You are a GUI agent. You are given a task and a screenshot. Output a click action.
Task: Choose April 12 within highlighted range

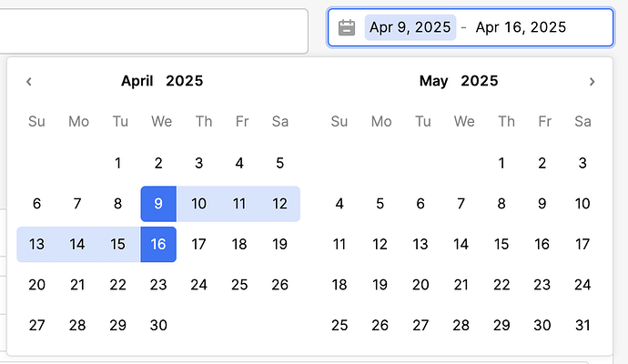click(x=280, y=204)
